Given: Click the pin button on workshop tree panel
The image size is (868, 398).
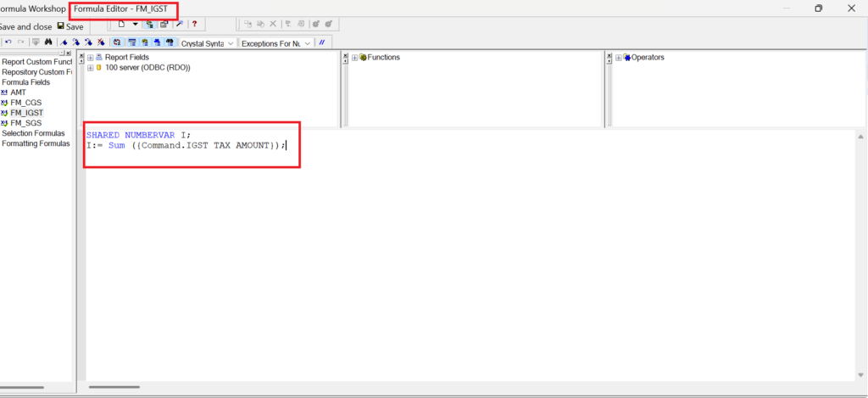Looking at the screenshot, I should (63, 53).
